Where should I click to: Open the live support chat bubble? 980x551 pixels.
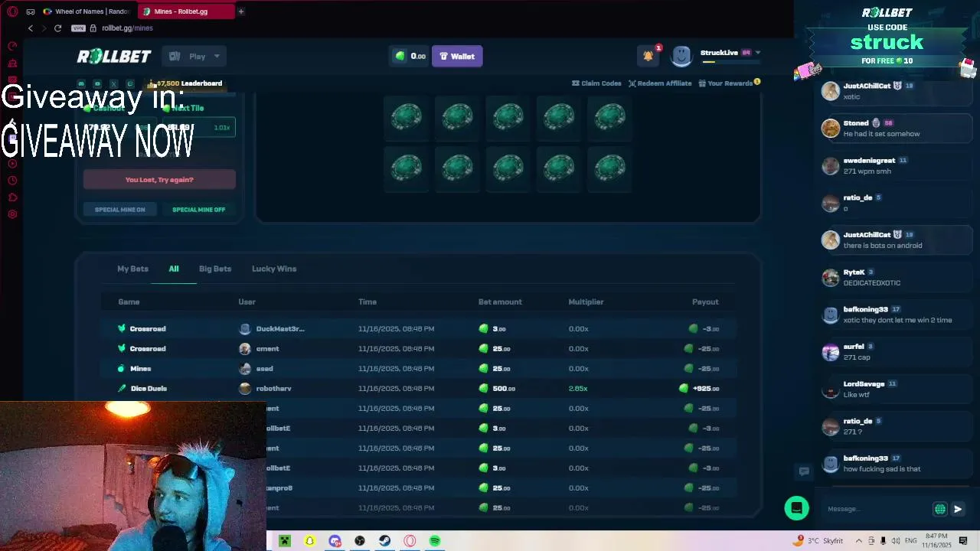pyautogui.click(x=796, y=508)
